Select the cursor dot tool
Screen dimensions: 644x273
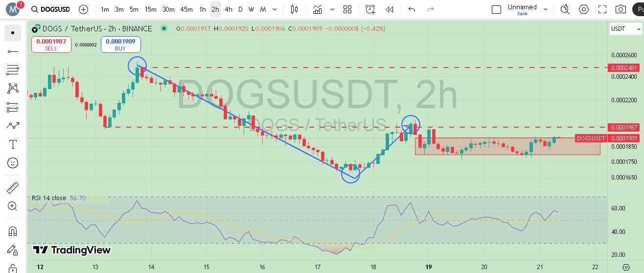[x=13, y=33]
